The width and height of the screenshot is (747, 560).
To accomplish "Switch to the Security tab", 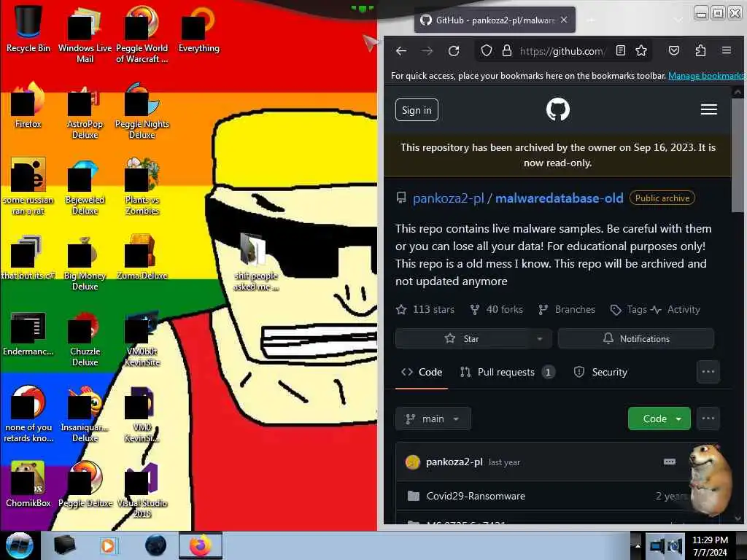I will point(600,372).
